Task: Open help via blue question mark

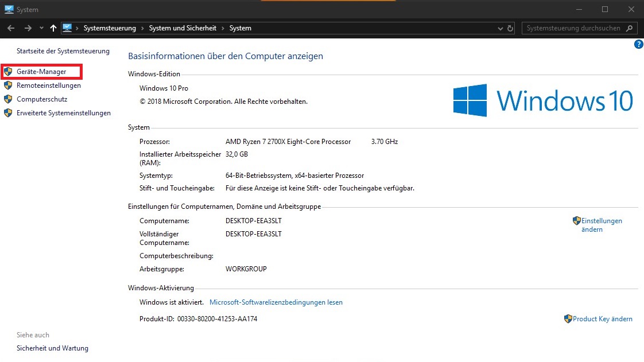Action: [x=639, y=44]
